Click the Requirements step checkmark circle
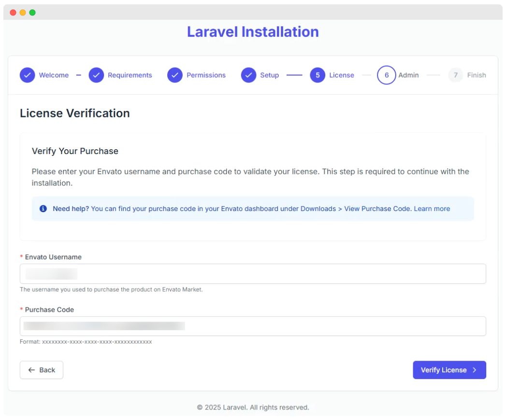Image resolution: width=506 pixels, height=420 pixels. (x=96, y=75)
